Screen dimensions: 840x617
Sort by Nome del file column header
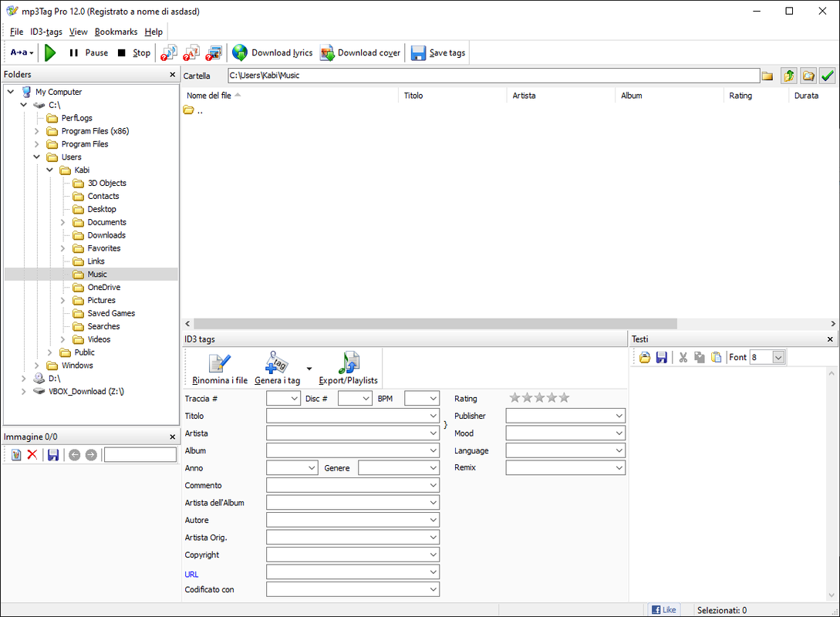(x=290, y=96)
